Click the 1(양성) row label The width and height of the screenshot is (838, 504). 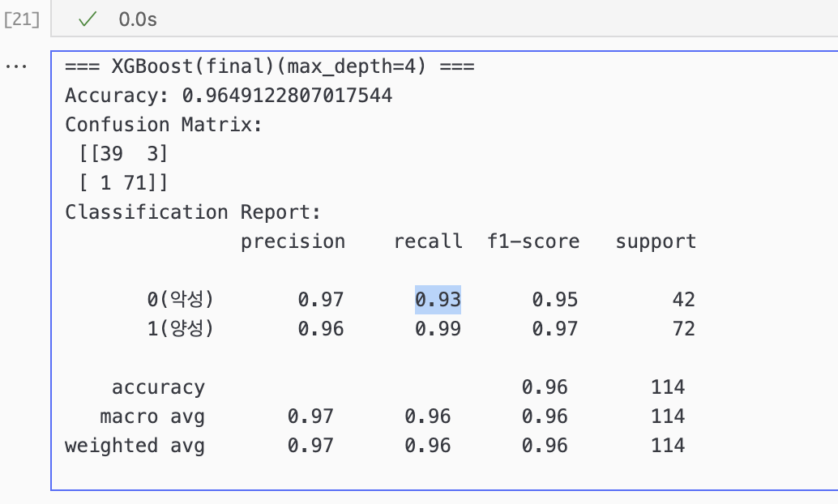tap(180, 328)
